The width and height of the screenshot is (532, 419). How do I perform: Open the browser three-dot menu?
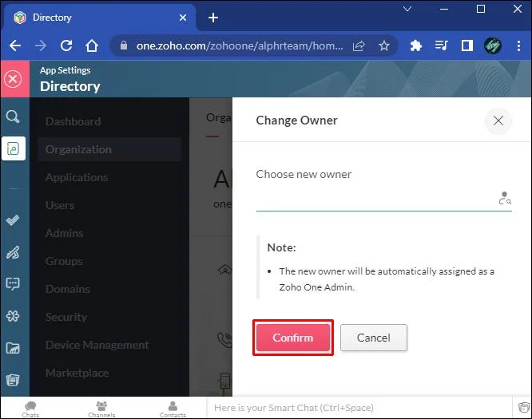click(x=518, y=45)
